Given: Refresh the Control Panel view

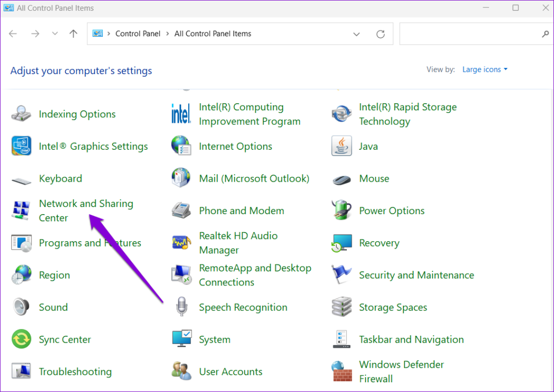Looking at the screenshot, I should click(x=380, y=34).
